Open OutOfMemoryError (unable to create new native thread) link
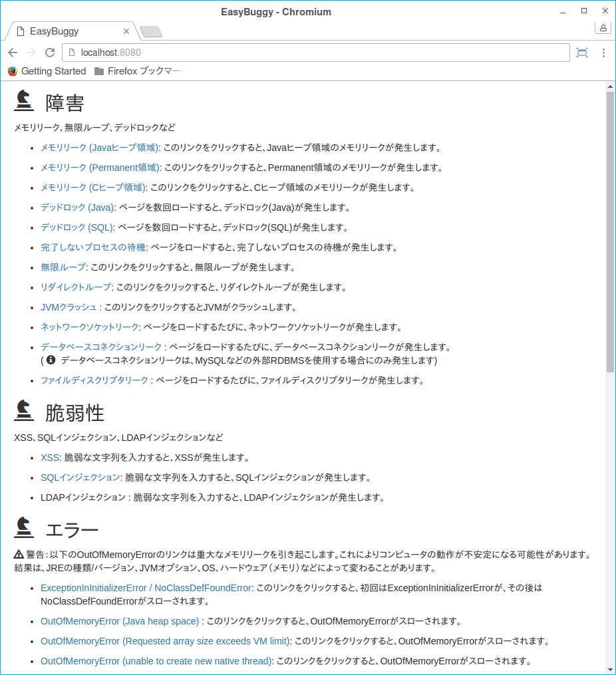The image size is (616, 675). 156,661
